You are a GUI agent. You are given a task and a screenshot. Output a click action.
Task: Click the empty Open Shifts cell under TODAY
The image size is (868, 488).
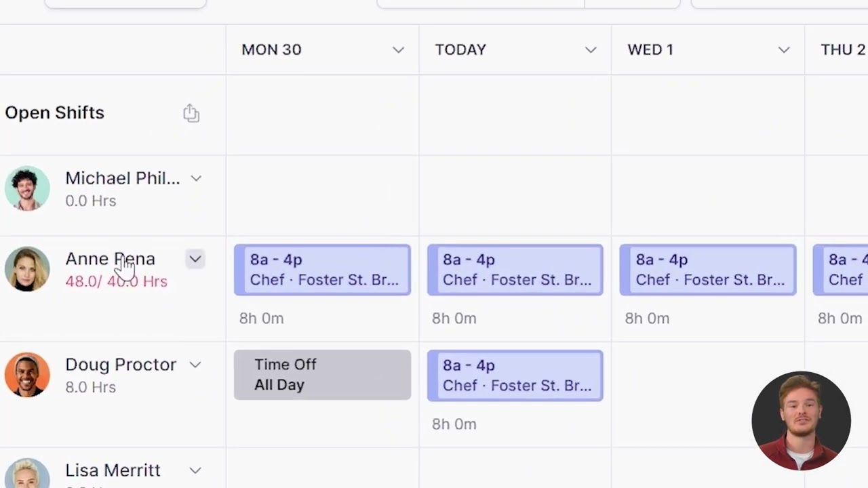coord(515,114)
